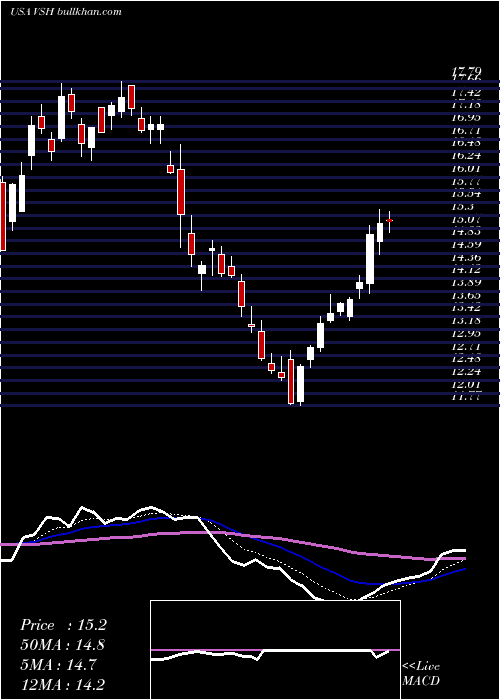Click the '<<Live MACD' label
Viewport: 500px width, 700px height.
click(421, 674)
